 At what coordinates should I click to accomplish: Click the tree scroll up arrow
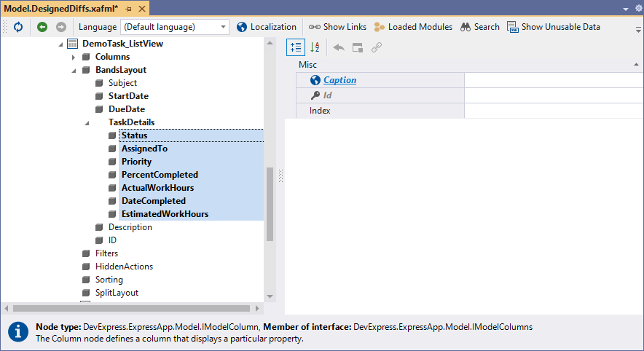click(x=270, y=43)
